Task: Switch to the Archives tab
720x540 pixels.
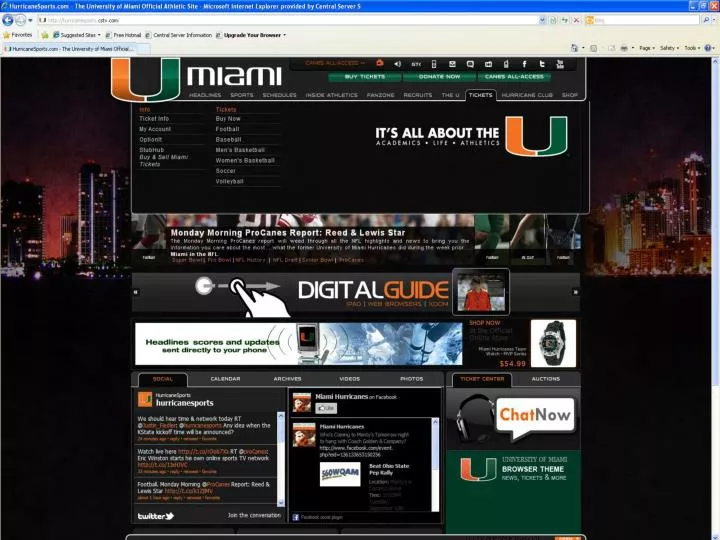Action: pos(287,379)
